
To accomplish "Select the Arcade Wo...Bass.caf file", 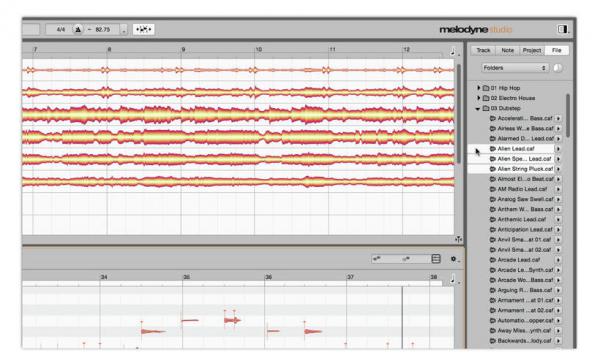I will tap(525, 280).
